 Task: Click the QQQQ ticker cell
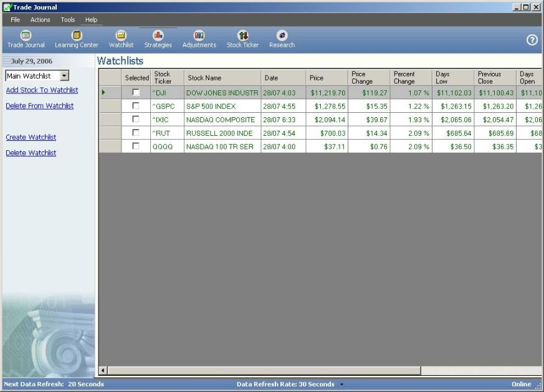tap(167, 146)
